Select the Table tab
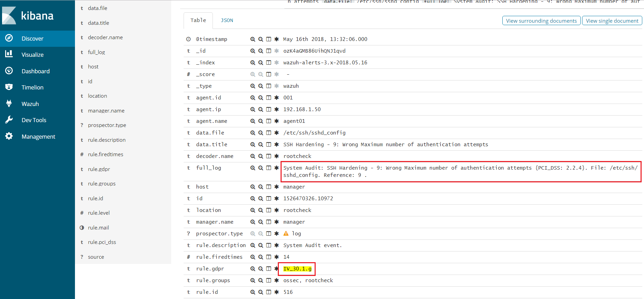 198,20
